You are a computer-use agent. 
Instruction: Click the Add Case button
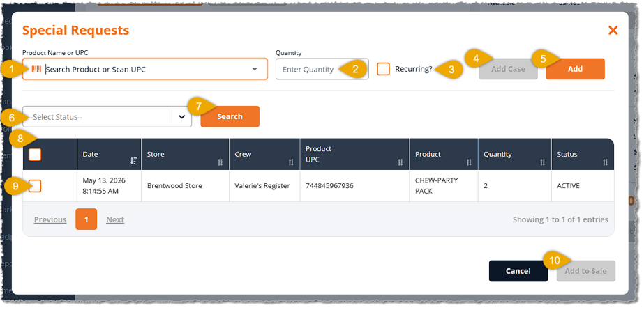(508, 69)
